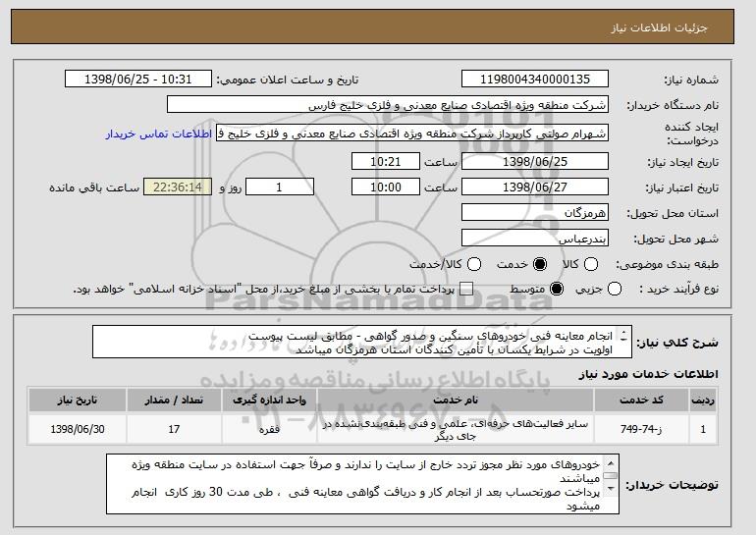Click the اطلاعات خدمات مورد نیاز section heading
This screenshot has width=756, height=535.
648,374
